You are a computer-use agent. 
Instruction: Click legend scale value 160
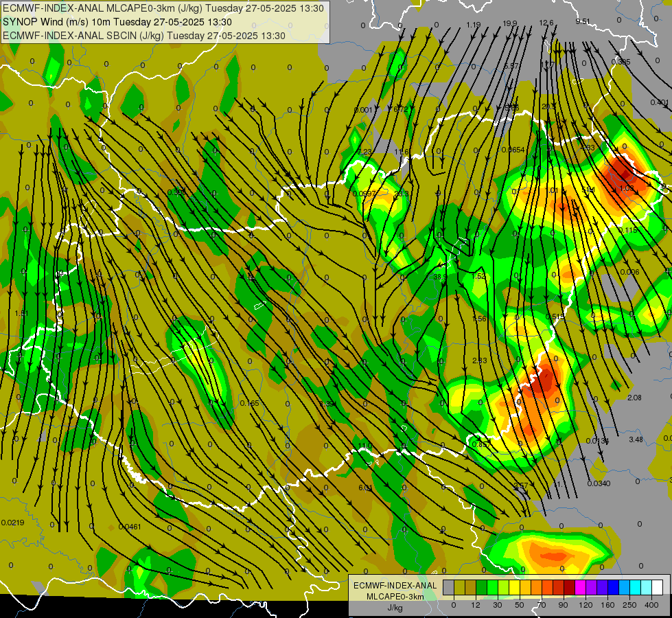click(x=607, y=605)
